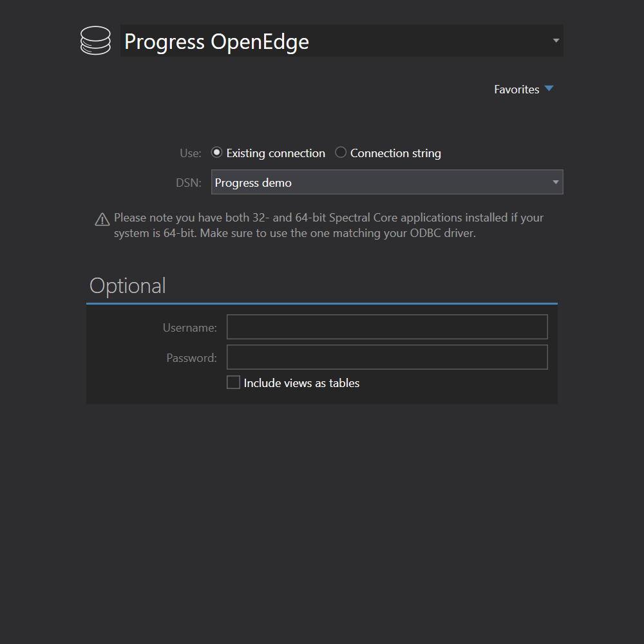Choose the Connection string radio option
Image resolution: width=644 pixels, height=644 pixels.
pos(341,153)
